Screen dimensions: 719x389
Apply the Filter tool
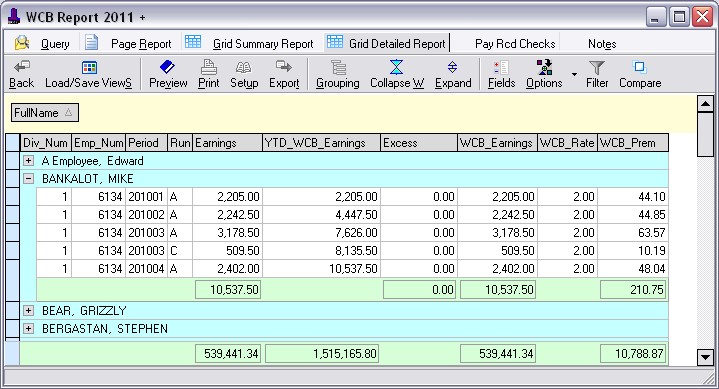pyautogui.click(x=597, y=74)
